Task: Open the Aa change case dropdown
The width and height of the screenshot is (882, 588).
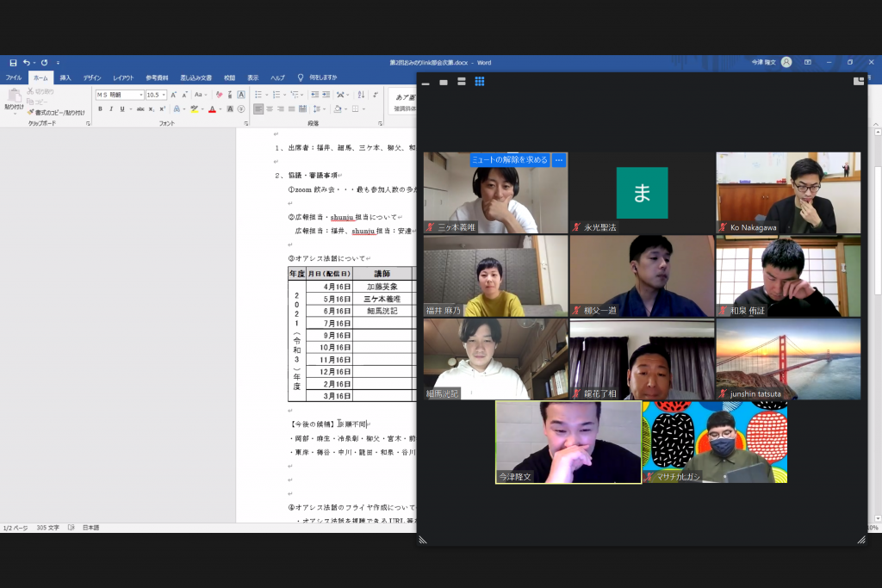Action: coord(200,95)
